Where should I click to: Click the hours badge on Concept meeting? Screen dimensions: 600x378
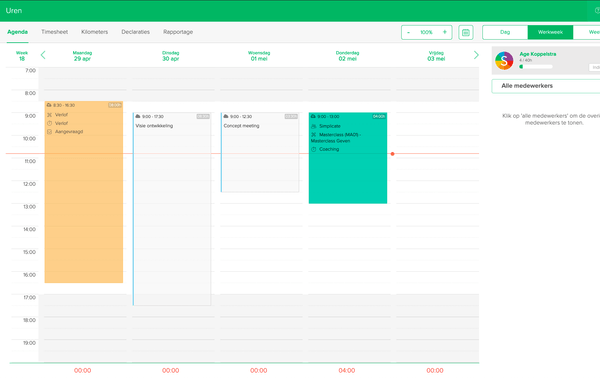(291, 116)
